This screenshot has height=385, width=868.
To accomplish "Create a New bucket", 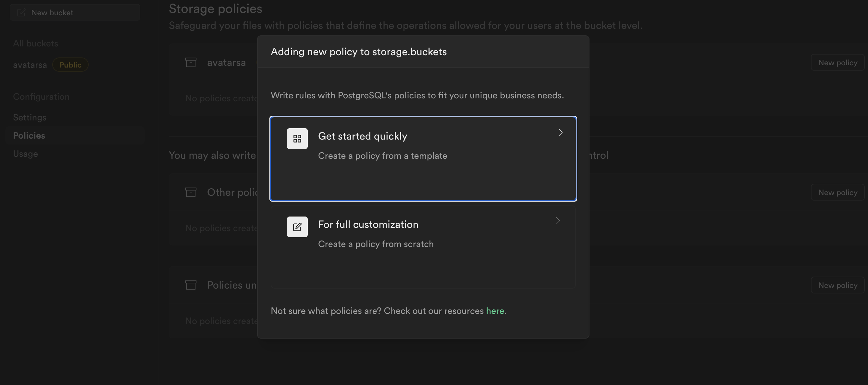I will [75, 12].
